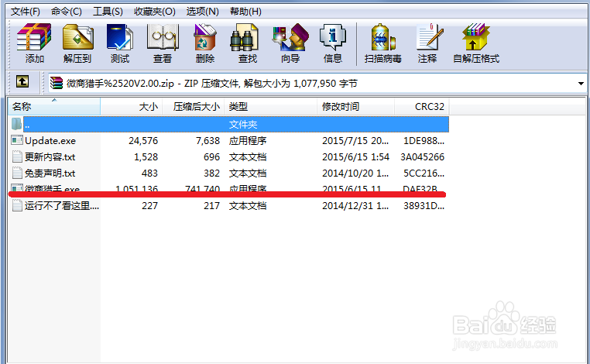Open the 选项(N) menu
This screenshot has height=364, width=590.
point(202,12)
